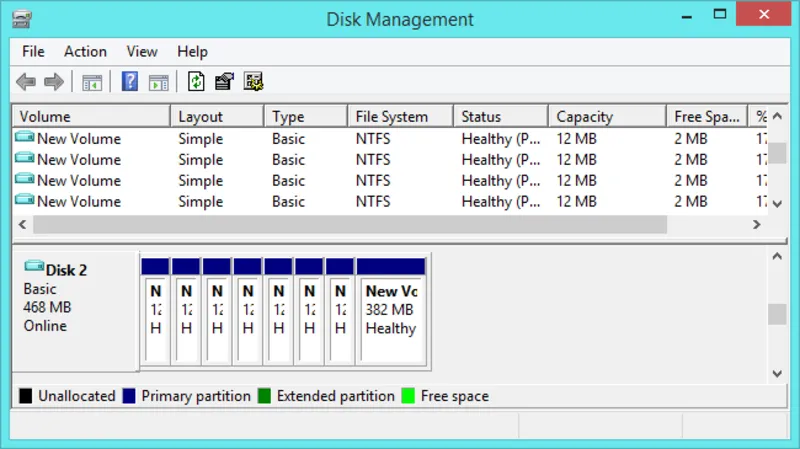
Task: Open the File menu
Action: (33, 51)
